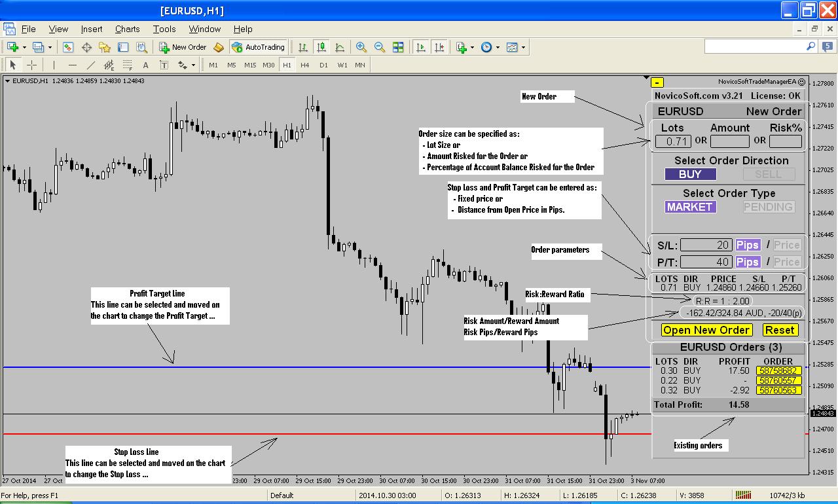Open the Insert menu
The width and height of the screenshot is (838, 504).
[92, 29]
